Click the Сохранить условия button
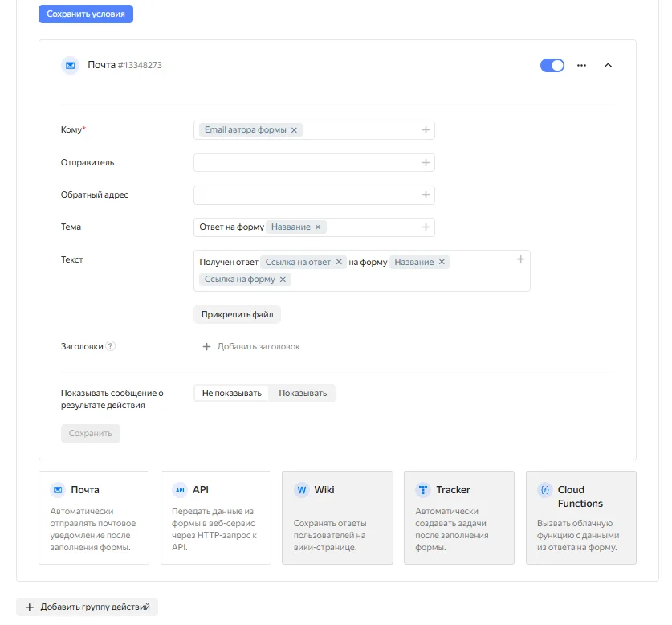The width and height of the screenshot is (672, 625). pos(86,14)
